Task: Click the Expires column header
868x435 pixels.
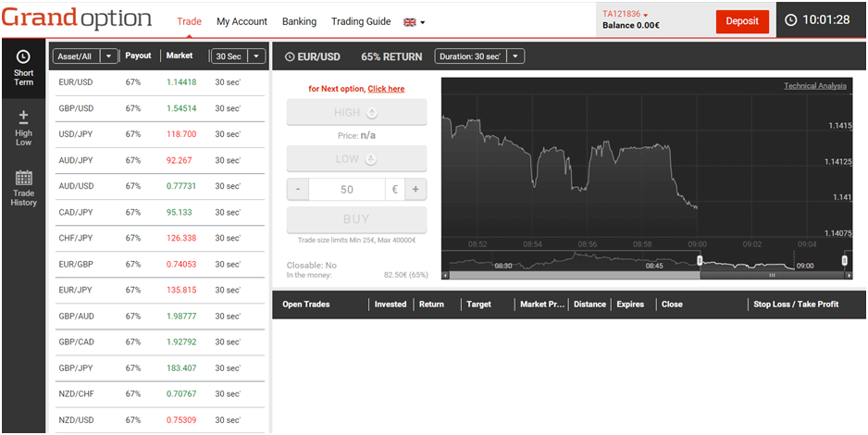Action: click(630, 304)
